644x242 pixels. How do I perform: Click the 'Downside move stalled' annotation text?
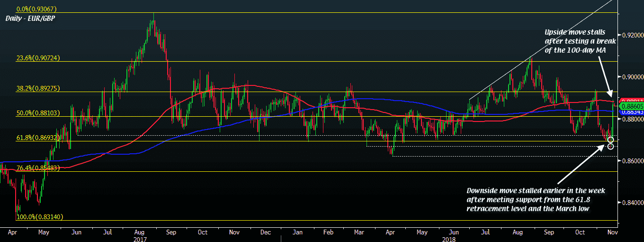click(535, 199)
